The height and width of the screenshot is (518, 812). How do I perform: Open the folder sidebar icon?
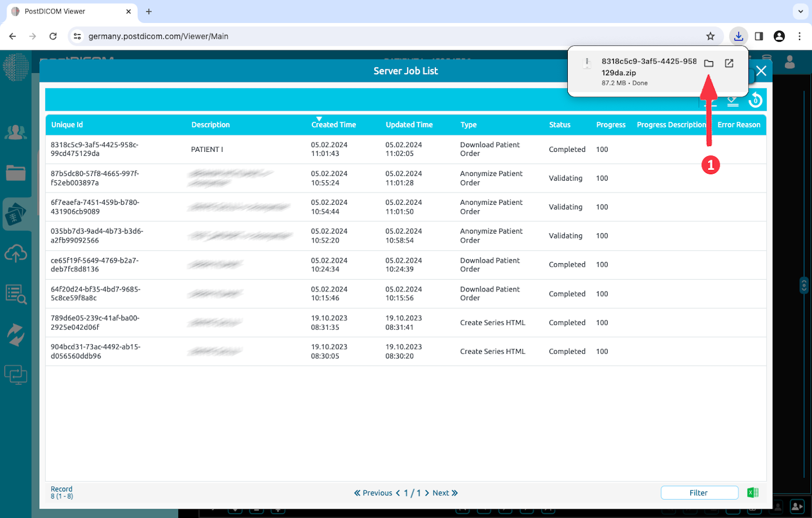pos(16,172)
